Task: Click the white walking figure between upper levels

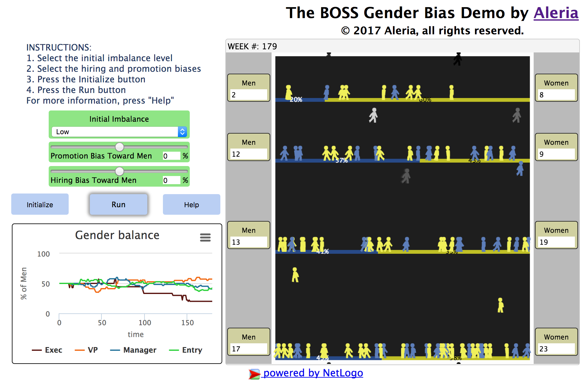Action: click(x=373, y=115)
